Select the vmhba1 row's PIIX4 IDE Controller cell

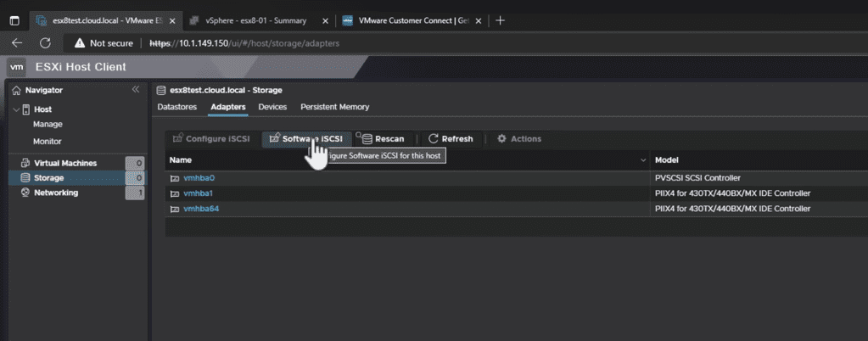[732, 193]
